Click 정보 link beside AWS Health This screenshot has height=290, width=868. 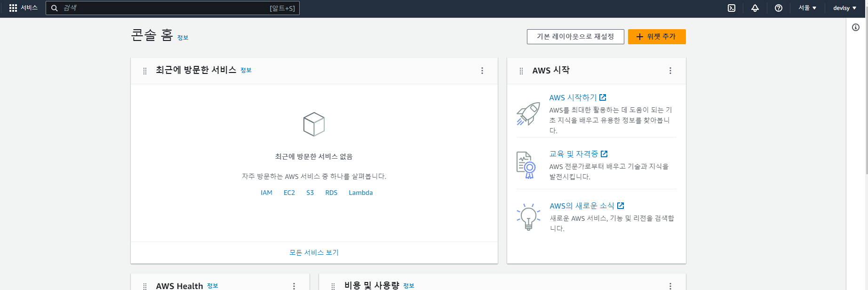[213, 286]
